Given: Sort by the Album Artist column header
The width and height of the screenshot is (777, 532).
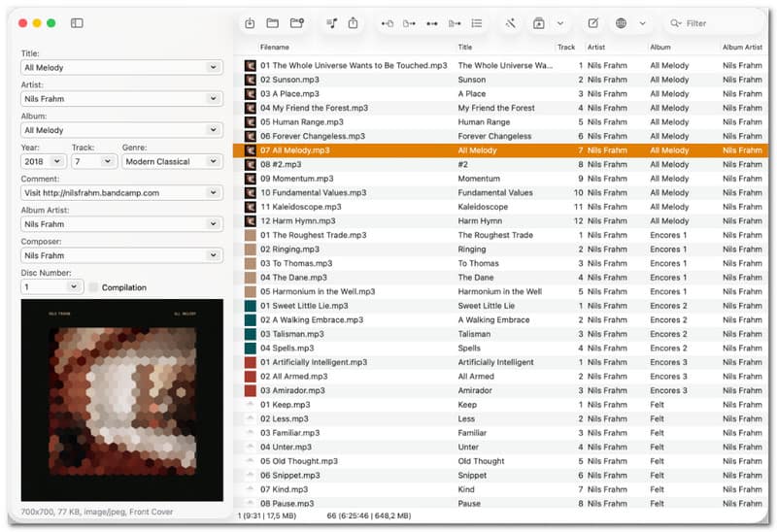Looking at the screenshot, I should tap(742, 47).
